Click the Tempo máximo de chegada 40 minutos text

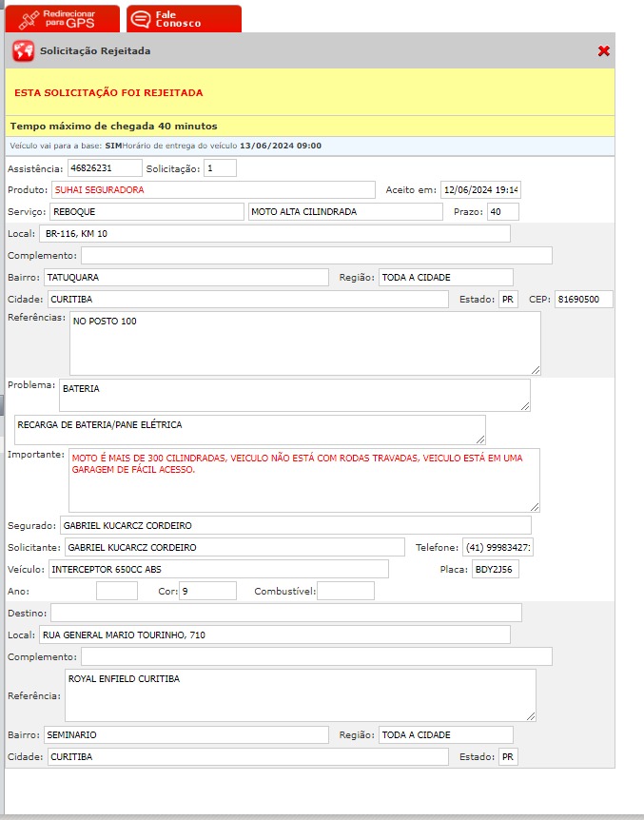(x=113, y=126)
